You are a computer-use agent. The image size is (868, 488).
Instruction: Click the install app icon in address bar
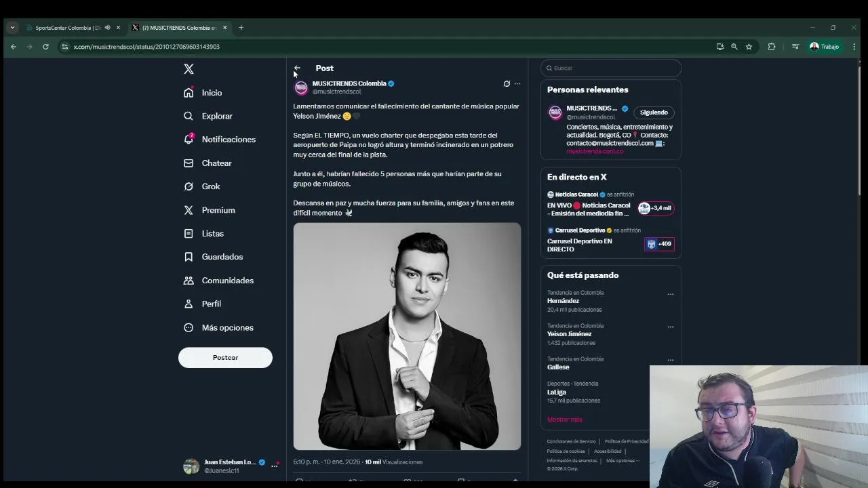click(x=719, y=47)
